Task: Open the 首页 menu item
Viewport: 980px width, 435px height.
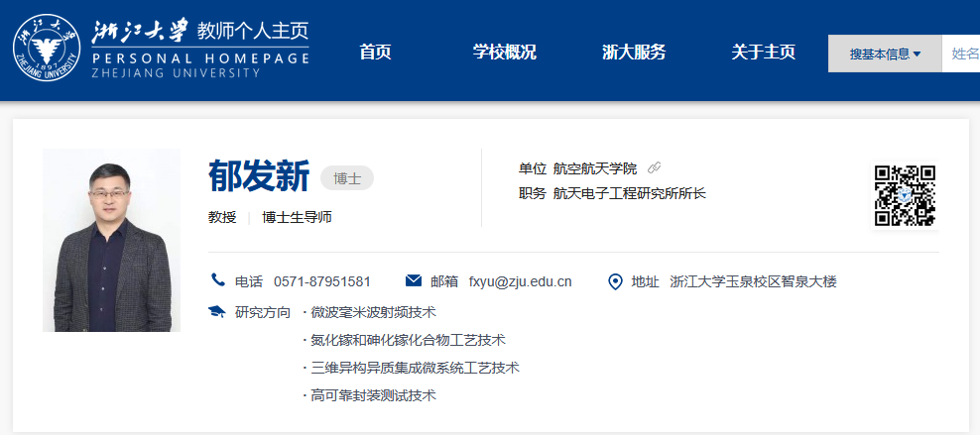Action: coord(375,53)
